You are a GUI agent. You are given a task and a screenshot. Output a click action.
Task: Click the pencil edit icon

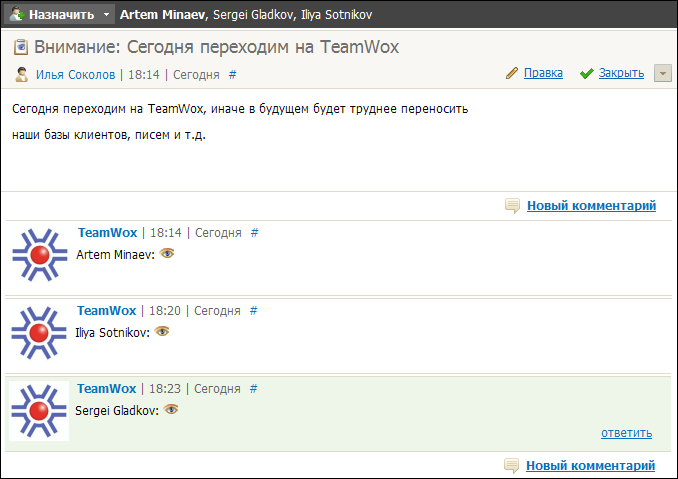(512, 73)
